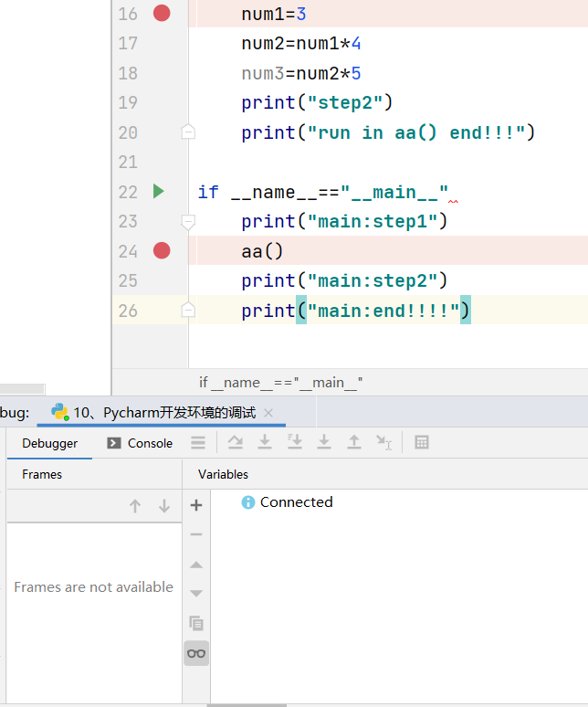Click the print("main:end!!!!") line
This screenshot has width=588, height=707.
pyautogui.click(x=355, y=311)
